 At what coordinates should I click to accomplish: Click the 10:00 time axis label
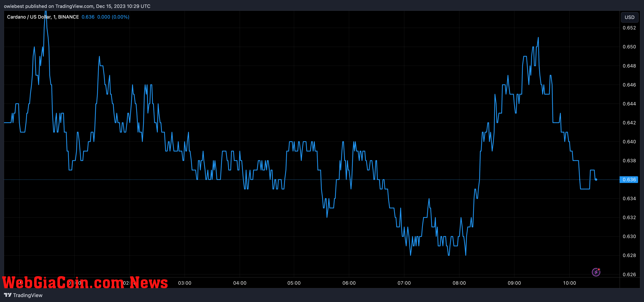pos(569,283)
